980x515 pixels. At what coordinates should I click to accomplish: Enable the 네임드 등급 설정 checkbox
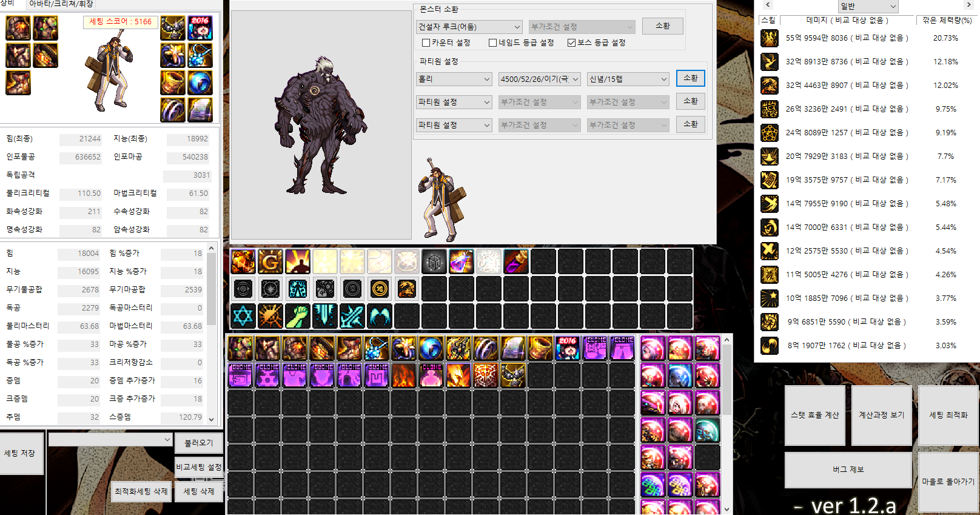[492, 42]
